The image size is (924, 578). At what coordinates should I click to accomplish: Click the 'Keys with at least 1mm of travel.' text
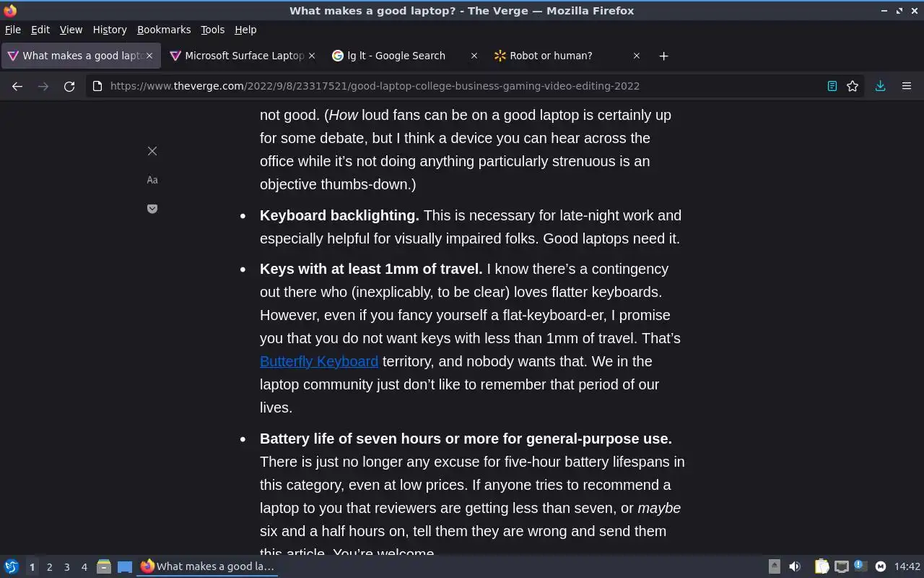pyautogui.click(x=371, y=269)
